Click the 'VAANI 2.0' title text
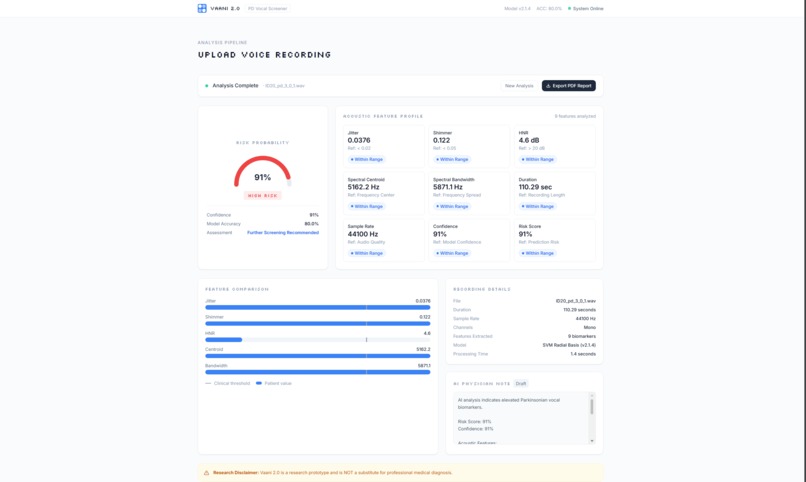Screen dimensions: 806x482 [225, 9]
